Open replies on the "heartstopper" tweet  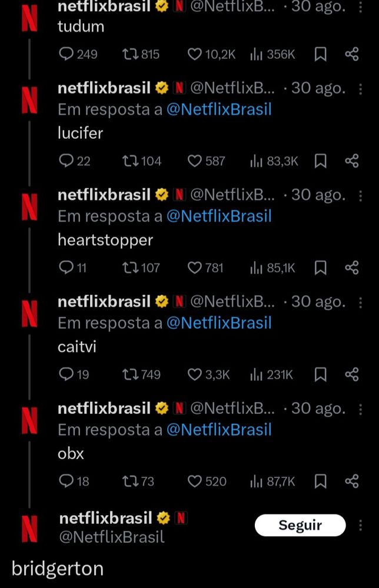point(73,268)
